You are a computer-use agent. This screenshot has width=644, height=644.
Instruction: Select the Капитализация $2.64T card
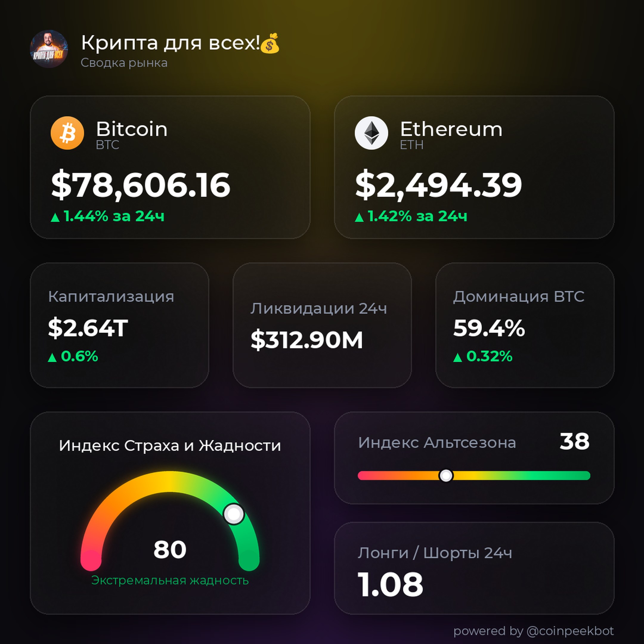tap(120, 325)
